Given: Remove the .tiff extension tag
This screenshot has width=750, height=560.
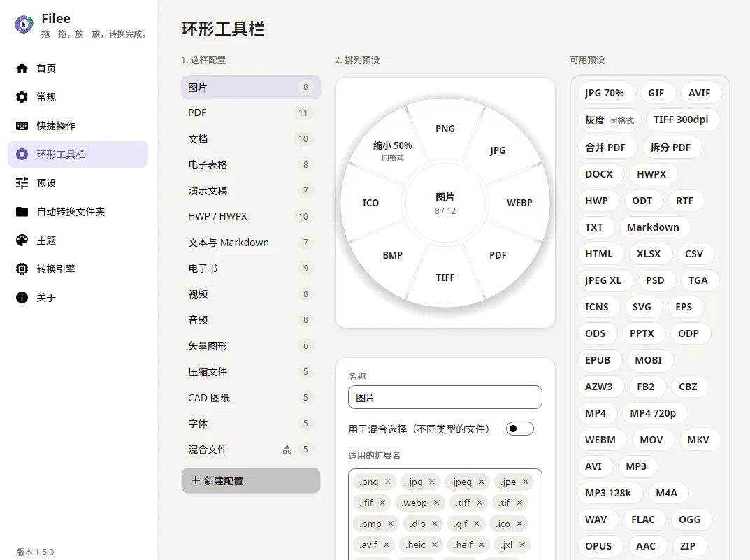Looking at the screenshot, I should point(479,503).
